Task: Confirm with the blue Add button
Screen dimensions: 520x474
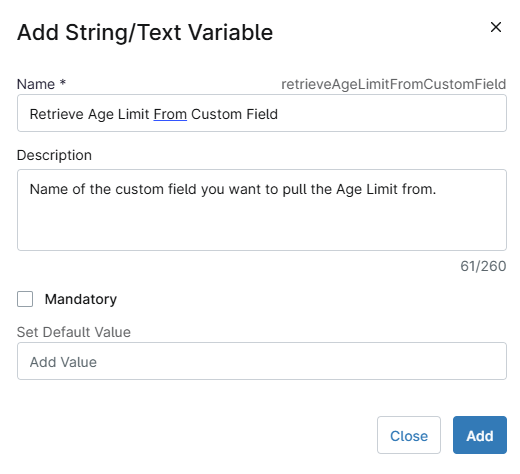Action: pyautogui.click(x=480, y=435)
